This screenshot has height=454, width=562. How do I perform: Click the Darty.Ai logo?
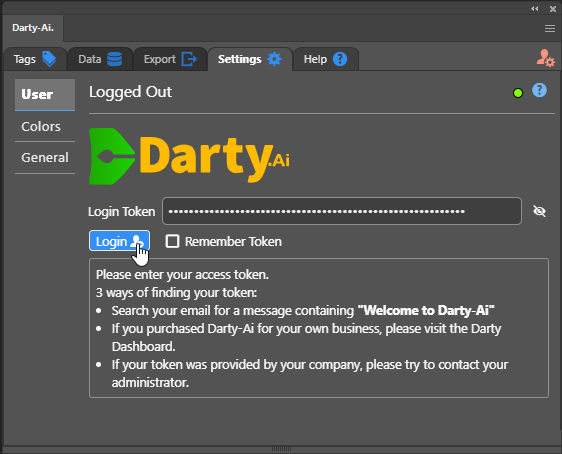point(189,156)
